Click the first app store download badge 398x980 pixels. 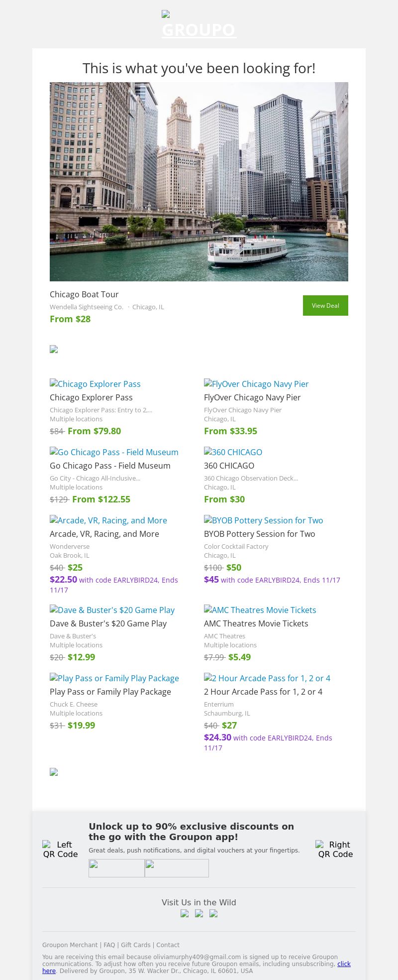point(116,868)
